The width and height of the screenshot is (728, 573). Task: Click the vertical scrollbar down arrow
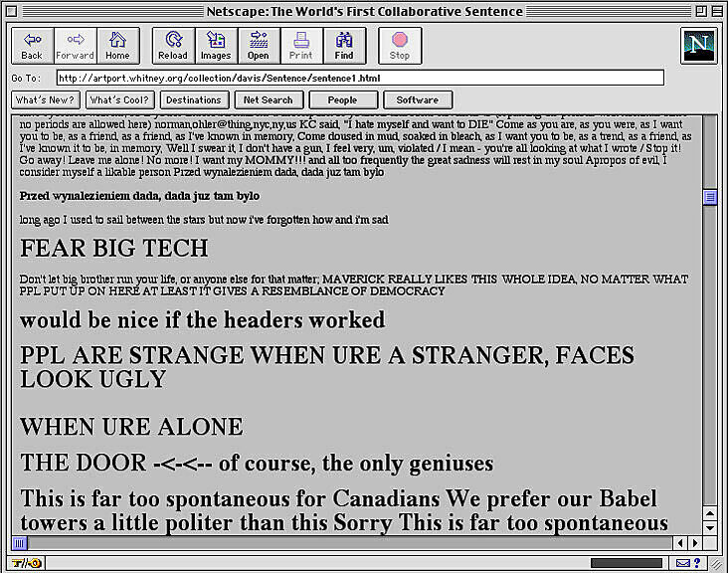pos(710,527)
